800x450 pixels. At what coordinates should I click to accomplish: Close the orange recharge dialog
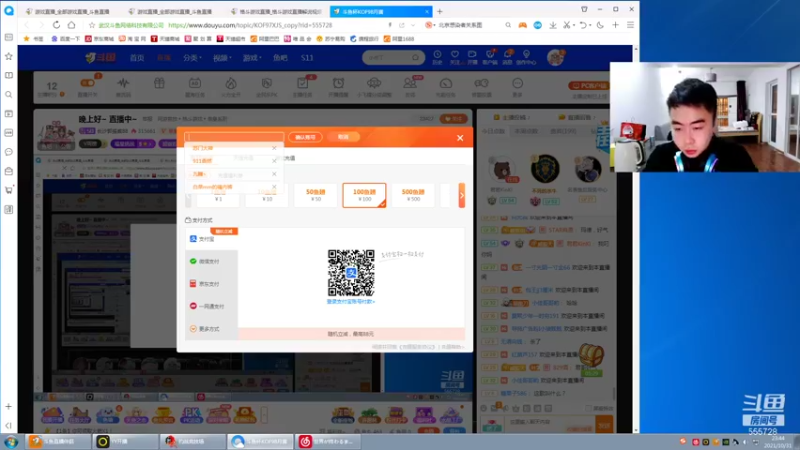click(460, 138)
